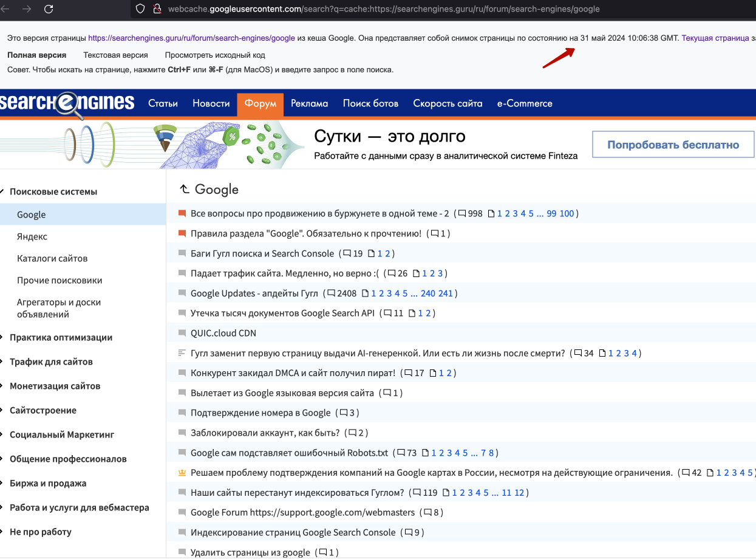Go to page 241 of 'Google Updates' topic
This screenshot has width=756, height=559.
446,293
